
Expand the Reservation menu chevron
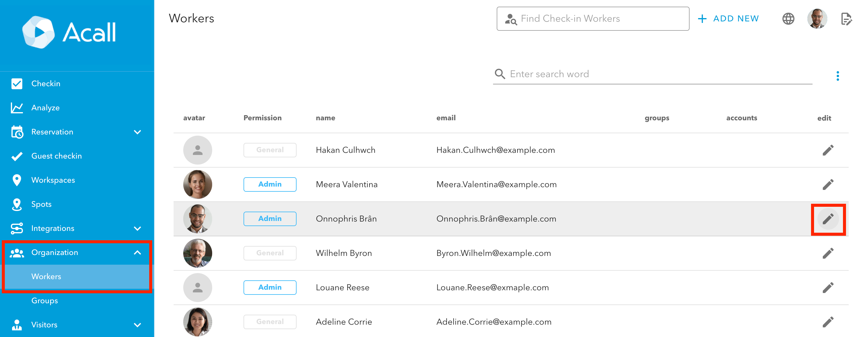coord(137,132)
